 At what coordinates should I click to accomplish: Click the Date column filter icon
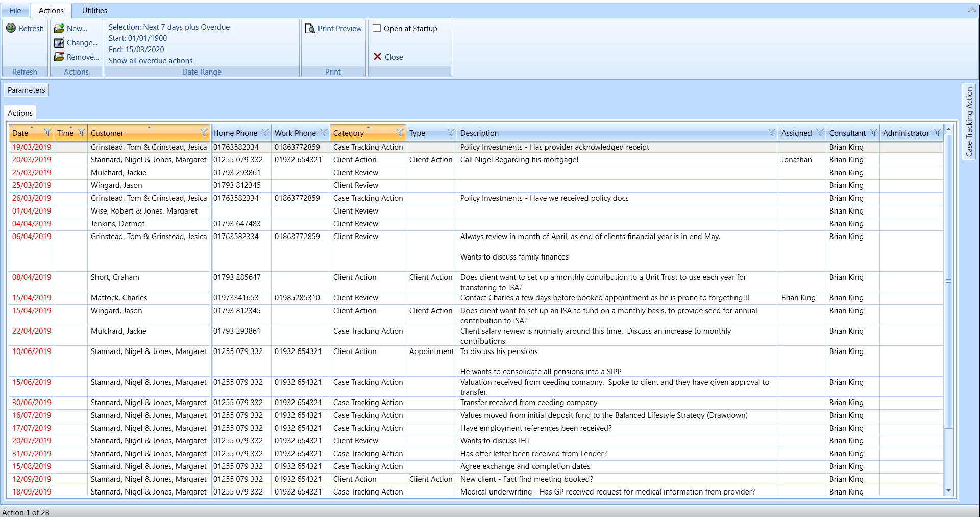tap(47, 133)
